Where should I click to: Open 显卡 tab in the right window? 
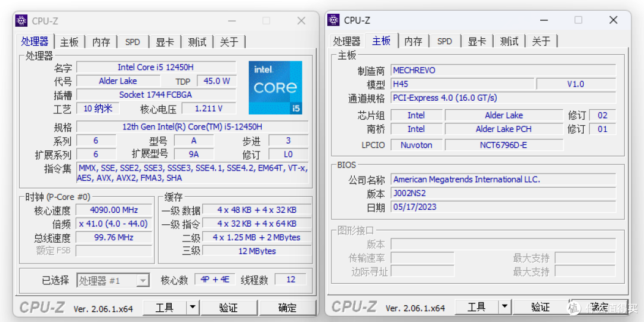coord(477,41)
